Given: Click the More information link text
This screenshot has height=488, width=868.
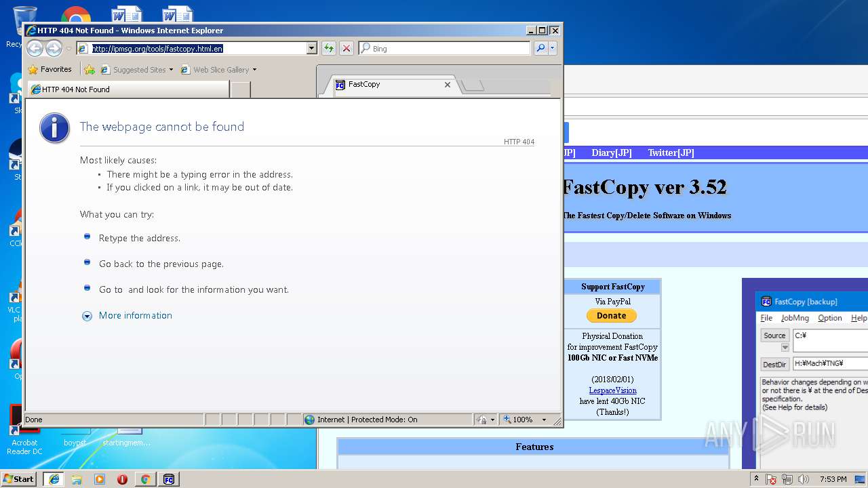Looking at the screenshot, I should coord(136,315).
